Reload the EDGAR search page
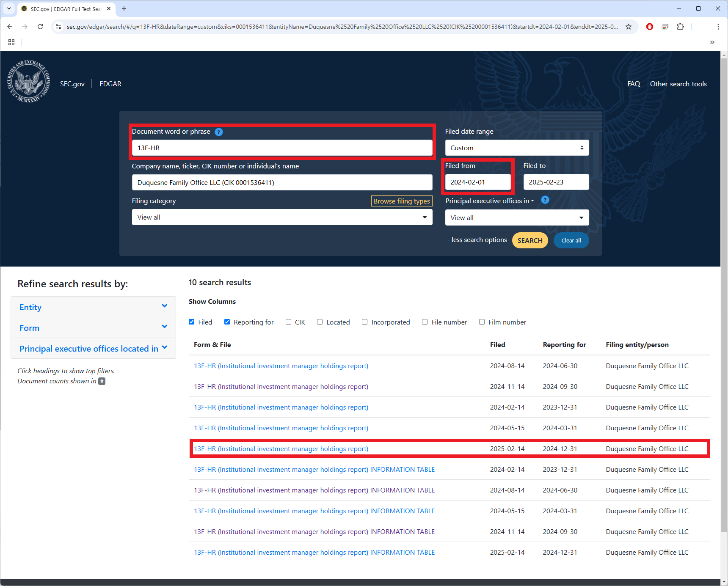The height and width of the screenshot is (586, 728). (40, 27)
